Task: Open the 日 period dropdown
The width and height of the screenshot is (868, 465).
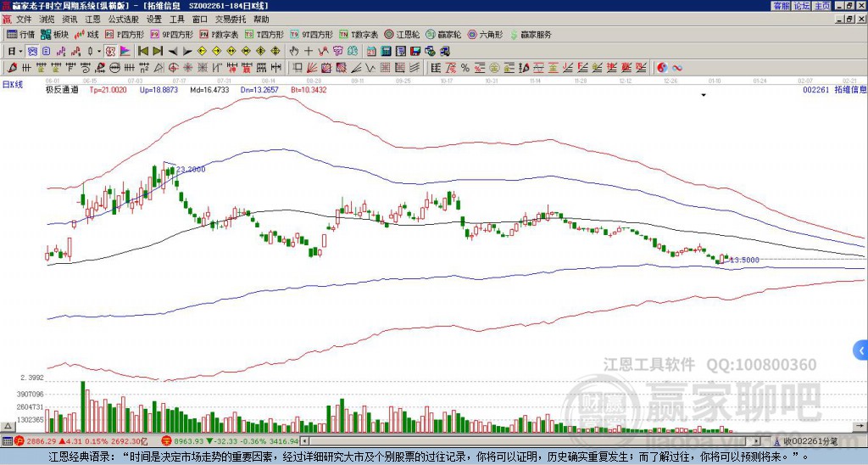Action: coord(15,52)
